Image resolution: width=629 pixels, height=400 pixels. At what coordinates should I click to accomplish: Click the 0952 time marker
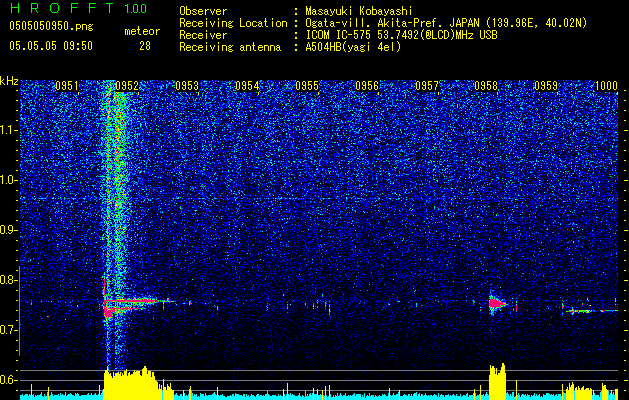pyautogui.click(x=127, y=86)
